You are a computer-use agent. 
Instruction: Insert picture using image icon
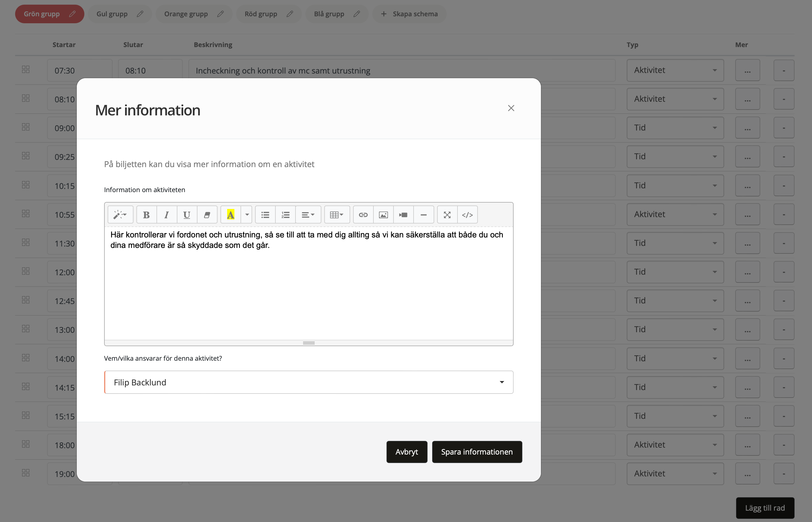(383, 214)
